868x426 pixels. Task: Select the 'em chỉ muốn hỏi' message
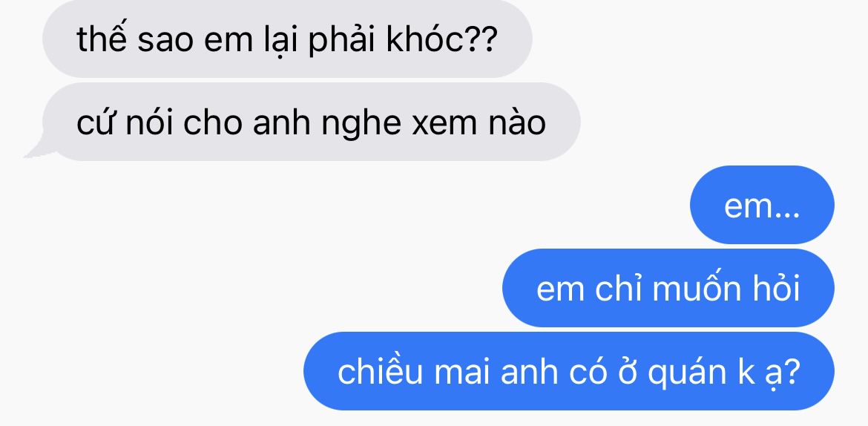668,288
